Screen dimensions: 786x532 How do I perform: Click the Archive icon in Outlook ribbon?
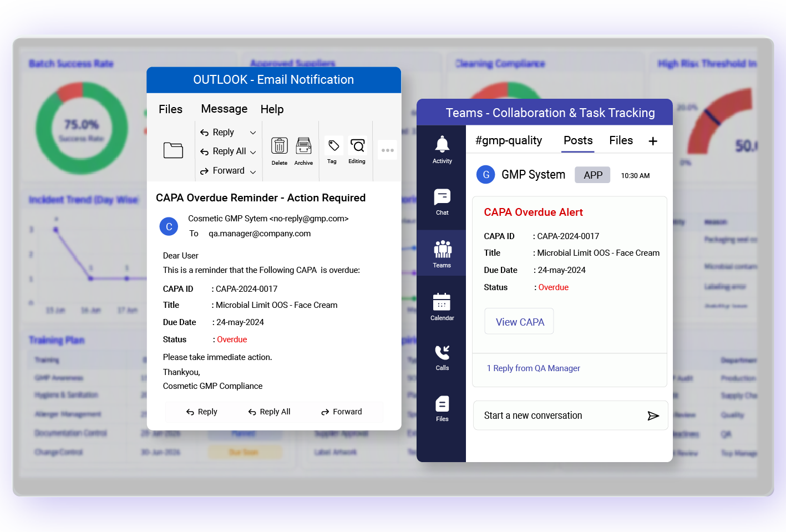(x=303, y=146)
